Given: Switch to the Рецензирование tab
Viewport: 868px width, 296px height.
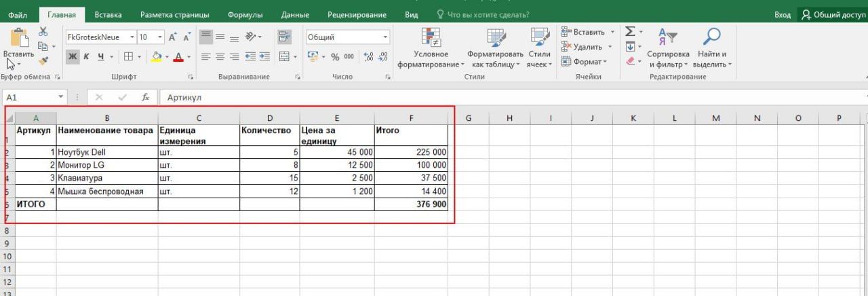Looking at the screenshot, I should pyautogui.click(x=357, y=14).
